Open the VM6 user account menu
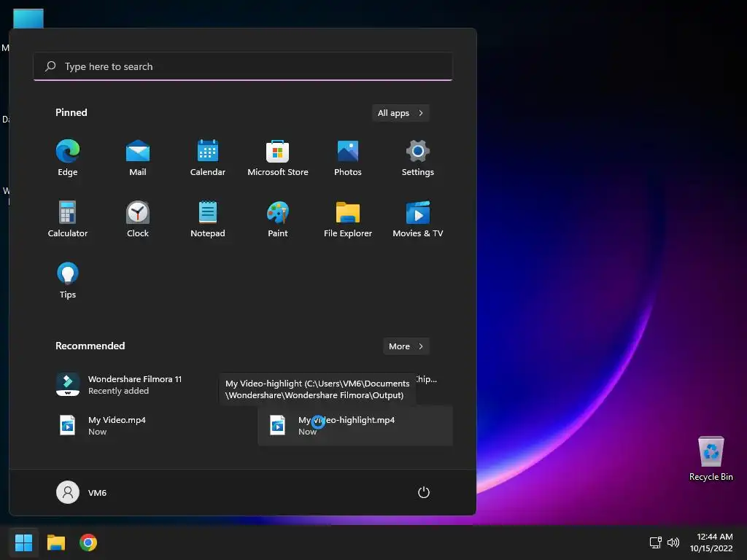Image resolution: width=747 pixels, height=560 pixels. pos(82,492)
